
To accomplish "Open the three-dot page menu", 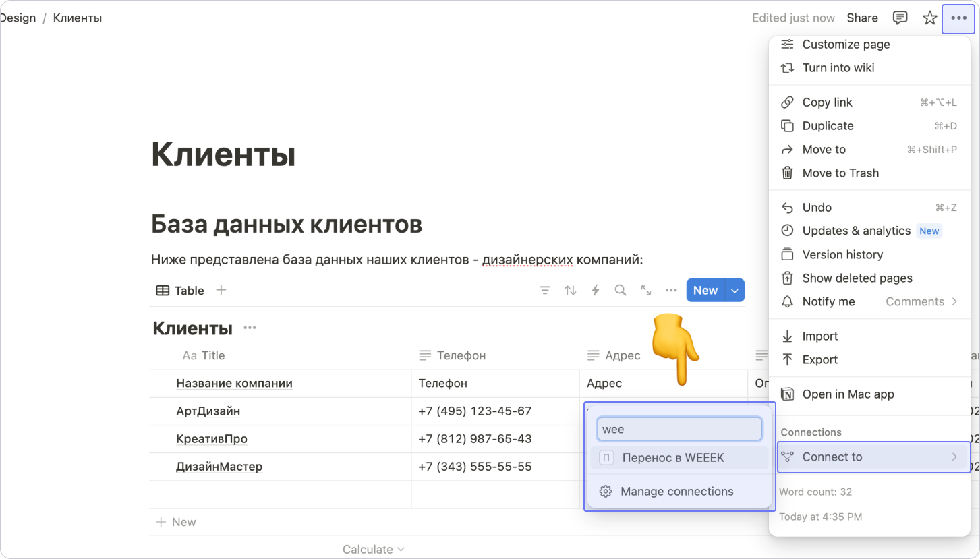I will tap(958, 18).
